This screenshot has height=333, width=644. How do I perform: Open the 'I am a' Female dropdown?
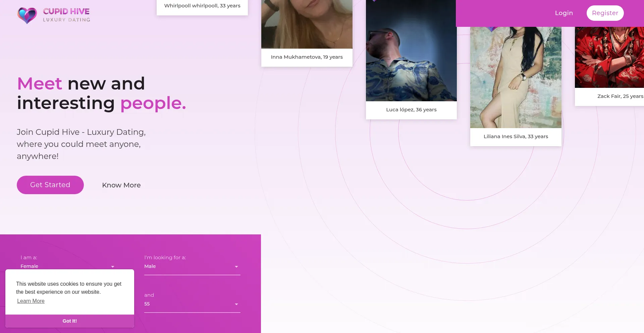point(67,266)
